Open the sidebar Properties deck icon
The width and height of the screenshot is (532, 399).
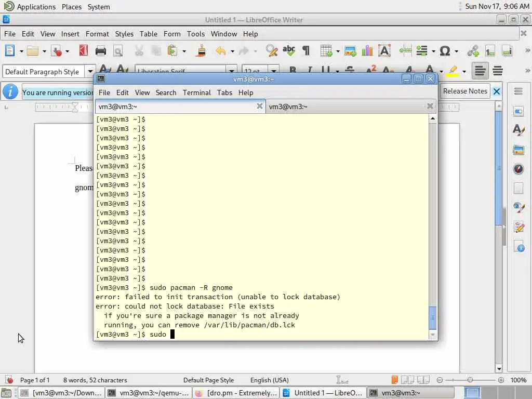pyautogui.click(x=518, y=112)
